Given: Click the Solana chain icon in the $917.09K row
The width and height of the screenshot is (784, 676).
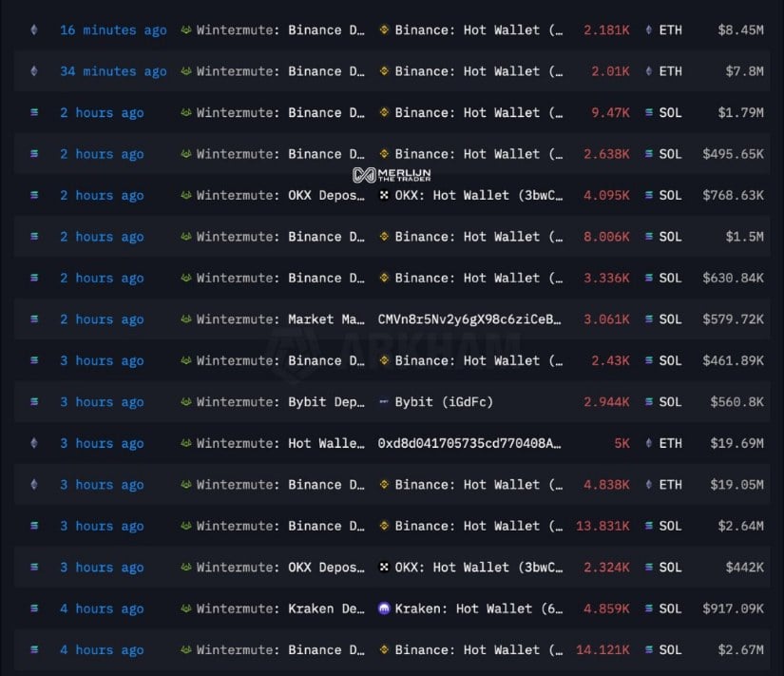Looking at the screenshot, I should click(x=35, y=608).
